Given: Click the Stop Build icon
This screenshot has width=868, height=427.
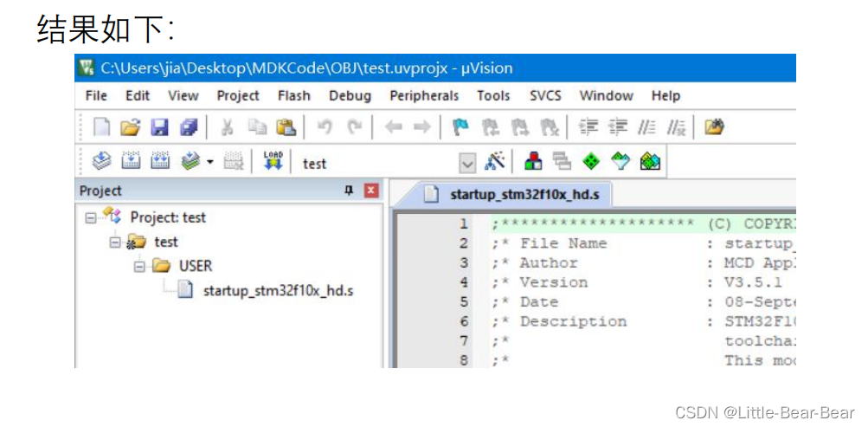Looking at the screenshot, I should pyautogui.click(x=233, y=162).
